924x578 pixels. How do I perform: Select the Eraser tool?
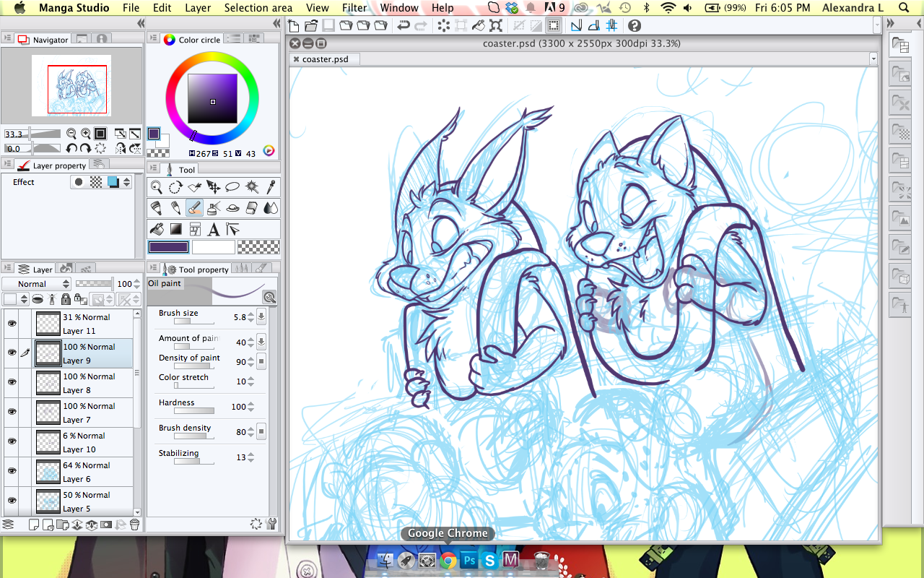click(252, 208)
